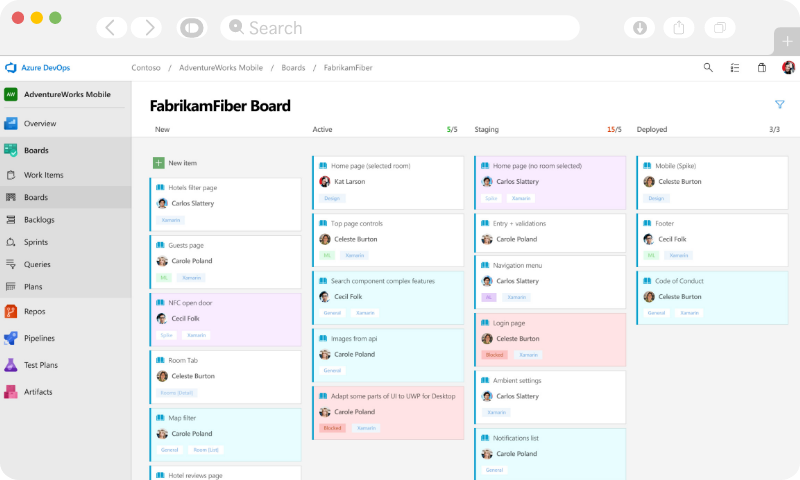
Task: Select Work Items in Boards submenu
Action: (43, 175)
